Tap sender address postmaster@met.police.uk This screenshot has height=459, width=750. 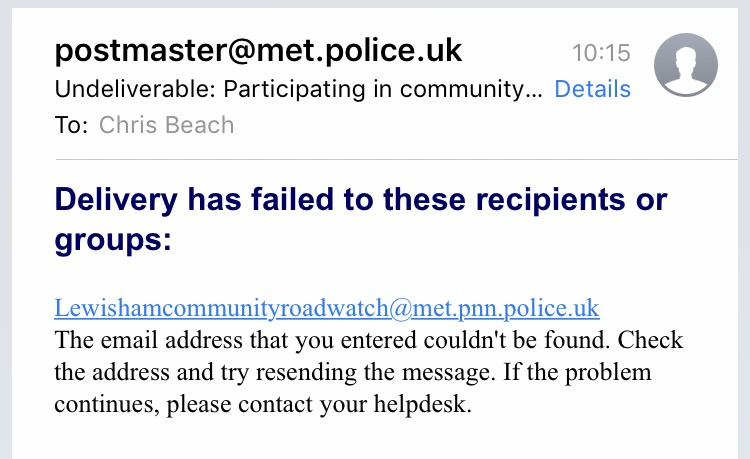click(259, 50)
